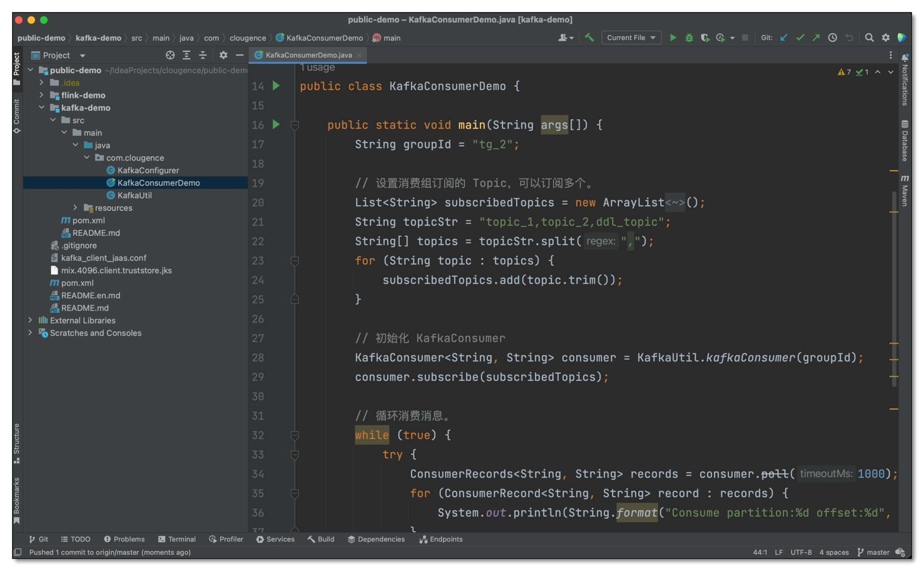Click kafka-demo breadcrumb in navigation bar
Image resolution: width=924 pixels, height=571 pixels.
click(98, 38)
